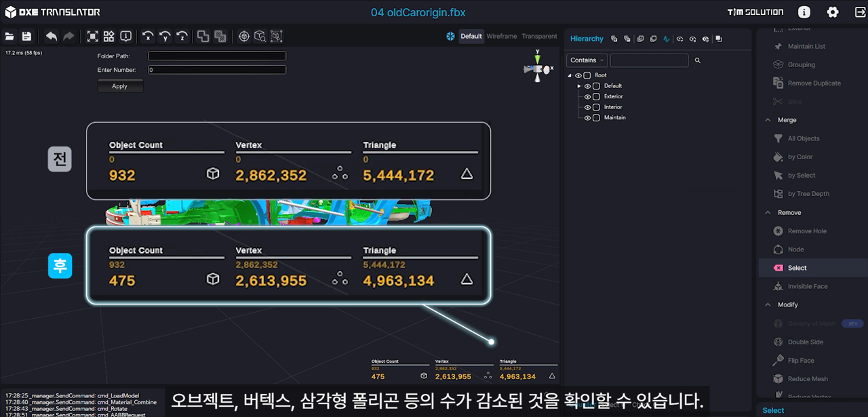Click the Hierarchy search text field
Viewport: 868px width, 417px height.
click(649, 60)
